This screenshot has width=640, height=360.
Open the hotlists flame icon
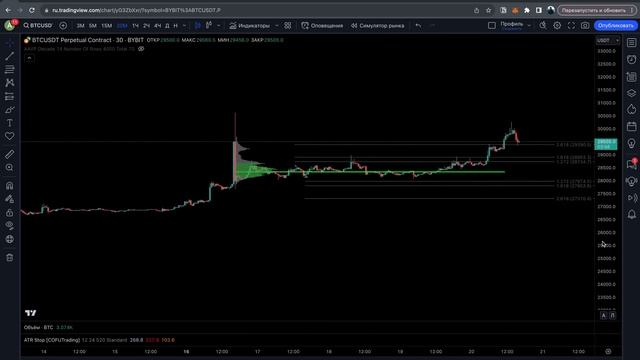631,110
